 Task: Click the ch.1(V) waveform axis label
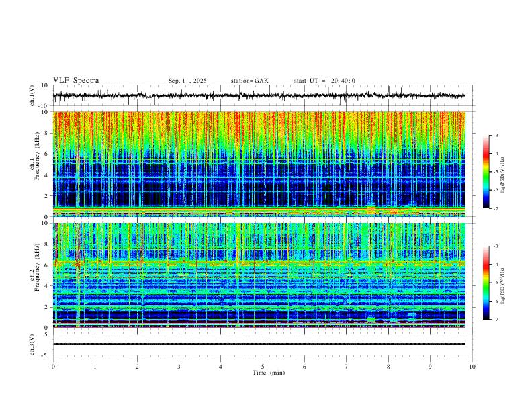(32, 95)
